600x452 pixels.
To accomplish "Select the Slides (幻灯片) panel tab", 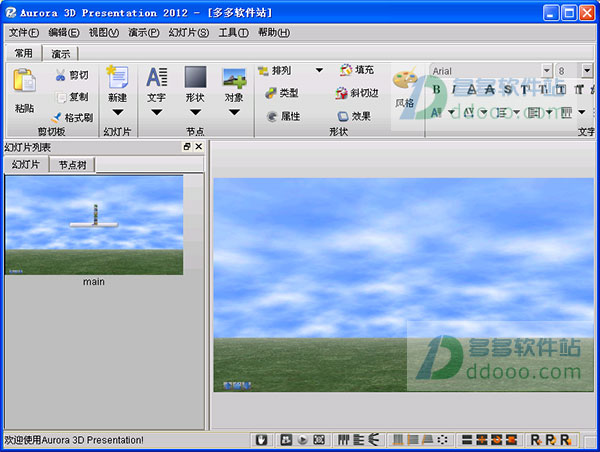I will [26, 165].
